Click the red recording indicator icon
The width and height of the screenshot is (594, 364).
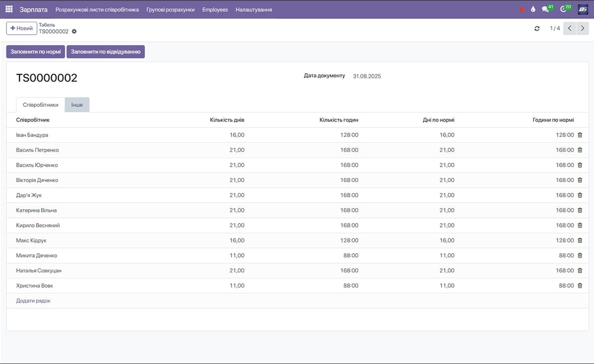(x=522, y=9)
